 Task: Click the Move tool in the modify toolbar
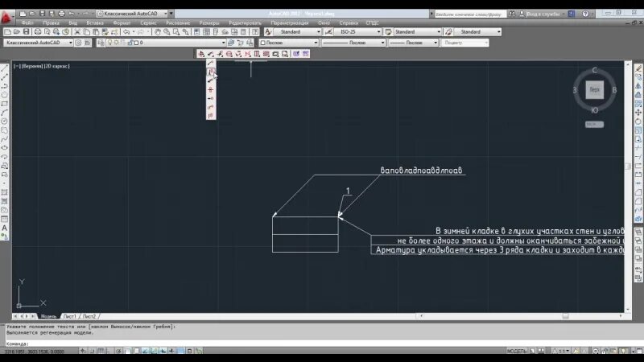[638, 113]
